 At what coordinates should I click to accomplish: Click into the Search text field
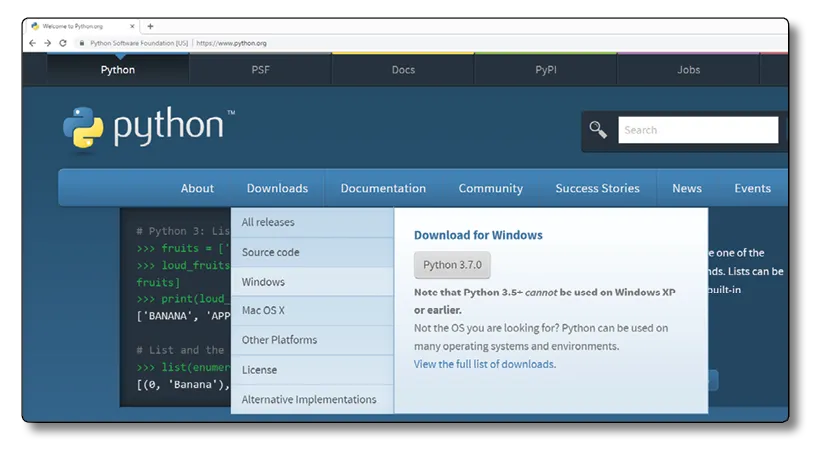[697, 130]
